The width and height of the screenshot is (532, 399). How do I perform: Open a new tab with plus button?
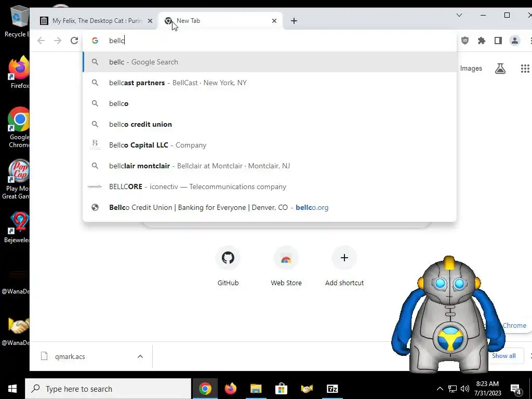[x=294, y=21]
